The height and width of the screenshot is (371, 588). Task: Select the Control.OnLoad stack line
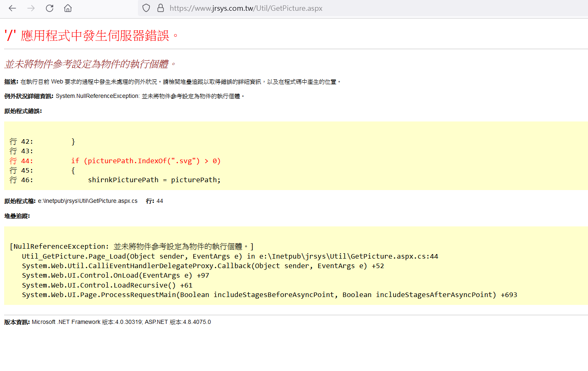116,276
